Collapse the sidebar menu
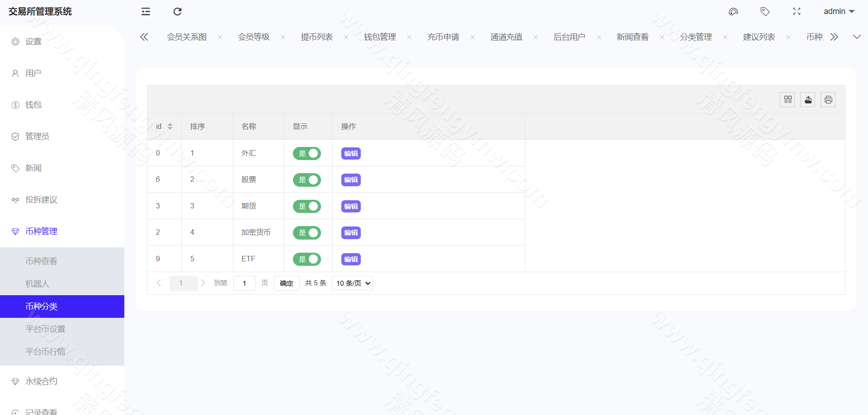Viewport: 868px width, 415px height. click(145, 11)
